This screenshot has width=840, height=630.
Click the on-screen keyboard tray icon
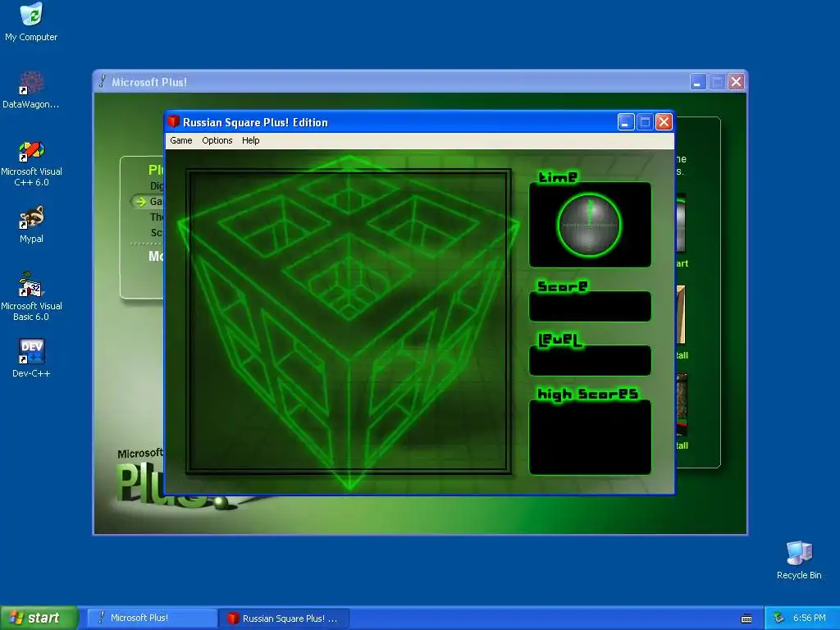[746, 619]
